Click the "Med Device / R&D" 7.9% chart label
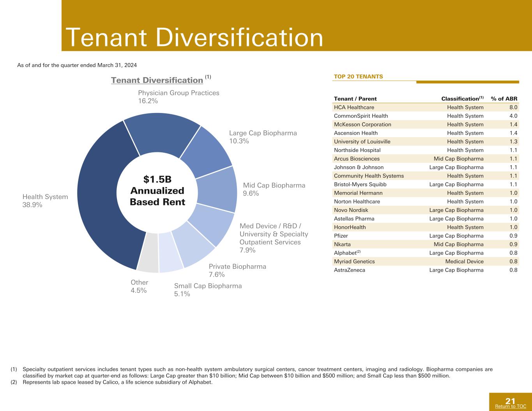Viewport: 532px width, 411px height. pyautogui.click(x=274, y=238)
